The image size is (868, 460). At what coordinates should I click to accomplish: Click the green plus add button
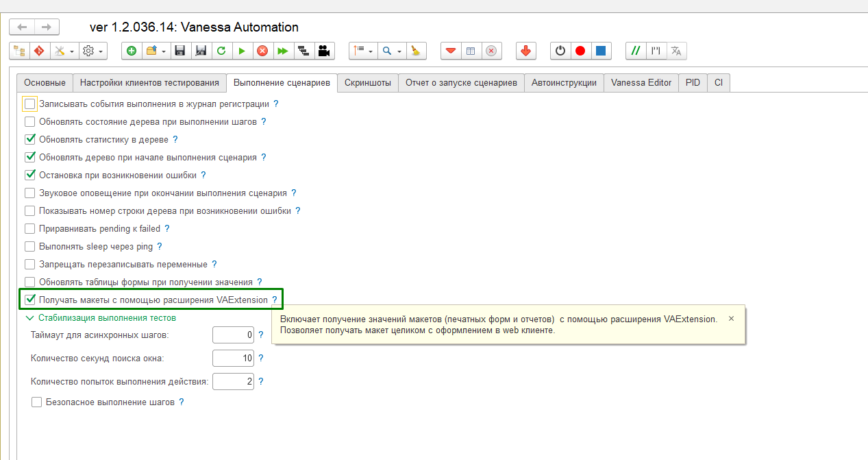coord(132,51)
